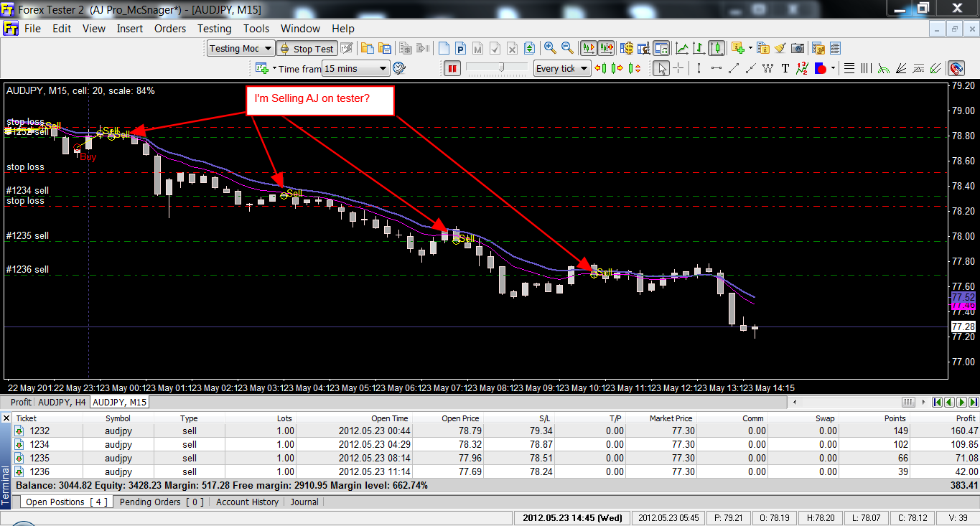The width and height of the screenshot is (980, 526).
Task: Pause the test with red pause button
Action: coord(452,69)
